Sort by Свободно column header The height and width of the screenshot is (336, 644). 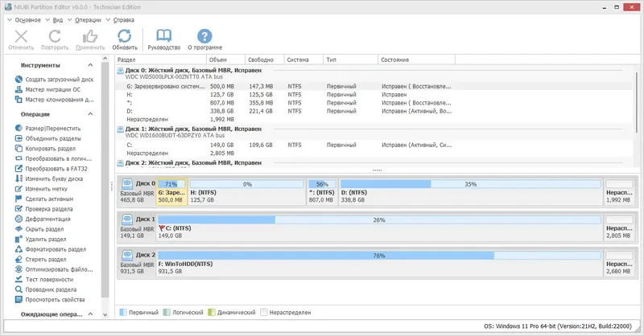click(265, 60)
